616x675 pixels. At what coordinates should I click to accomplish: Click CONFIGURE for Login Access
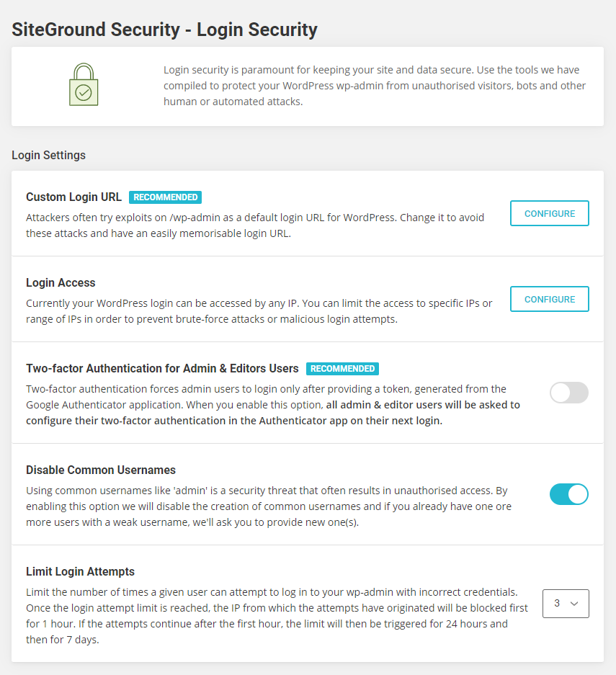549,299
